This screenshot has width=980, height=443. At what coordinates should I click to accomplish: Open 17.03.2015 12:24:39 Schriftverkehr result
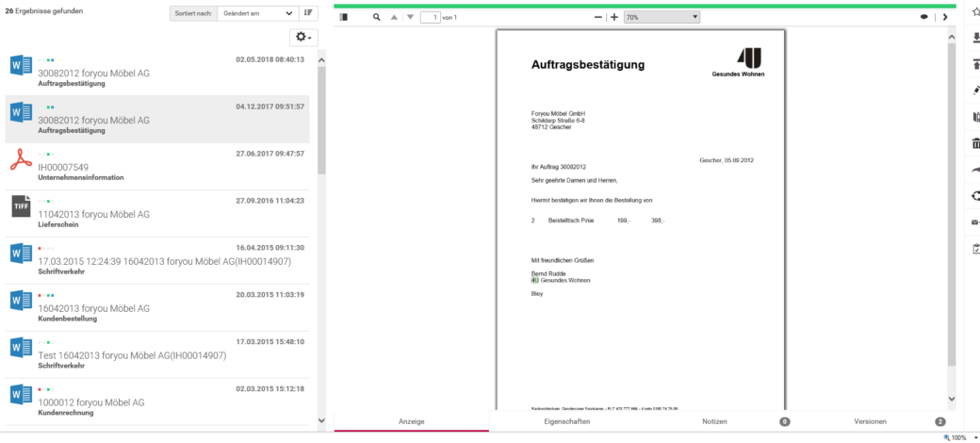tap(157, 260)
